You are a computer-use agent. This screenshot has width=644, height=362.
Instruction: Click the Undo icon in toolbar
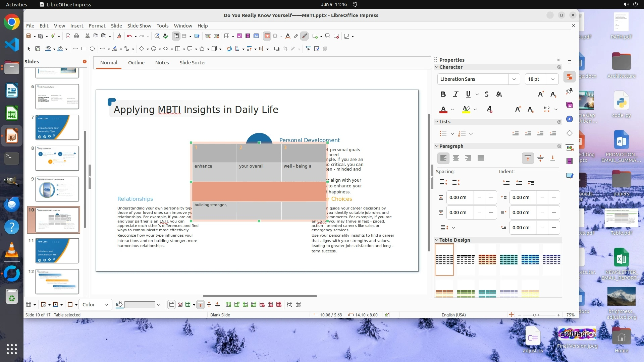pyautogui.click(x=129, y=36)
